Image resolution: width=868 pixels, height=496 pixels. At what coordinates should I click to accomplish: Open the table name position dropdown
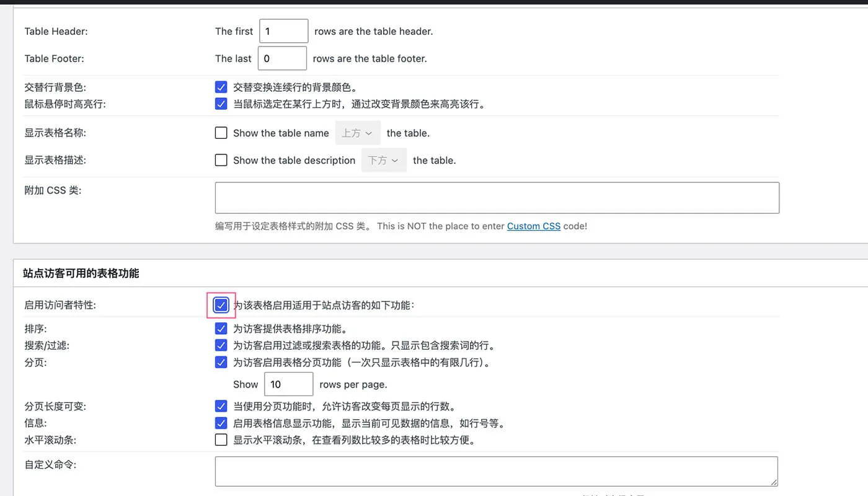pos(358,133)
